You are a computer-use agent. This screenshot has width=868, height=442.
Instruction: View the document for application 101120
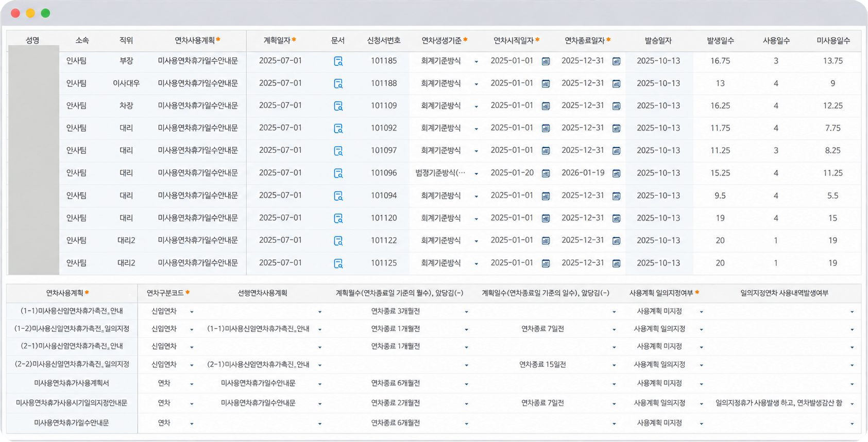(x=338, y=218)
